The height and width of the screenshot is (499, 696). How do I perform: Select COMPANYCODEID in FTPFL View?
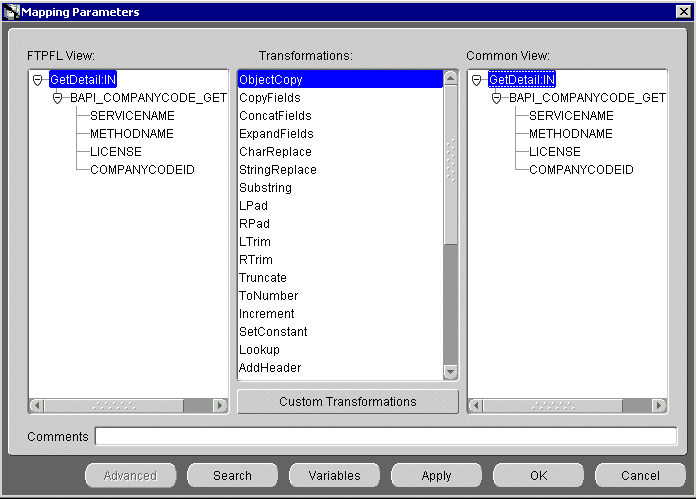[x=142, y=170]
